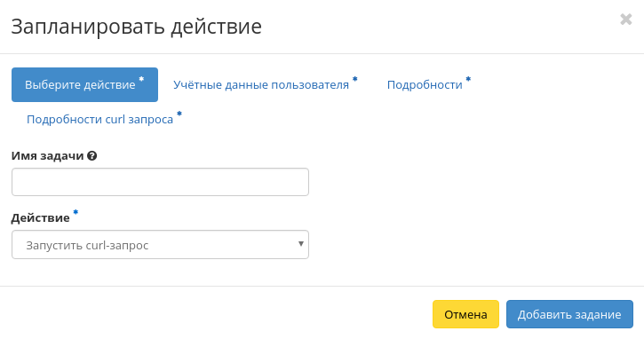Image resolution: width=644 pixels, height=339 pixels.
Task: Cancel with the yellow Отмена button
Action: point(465,314)
